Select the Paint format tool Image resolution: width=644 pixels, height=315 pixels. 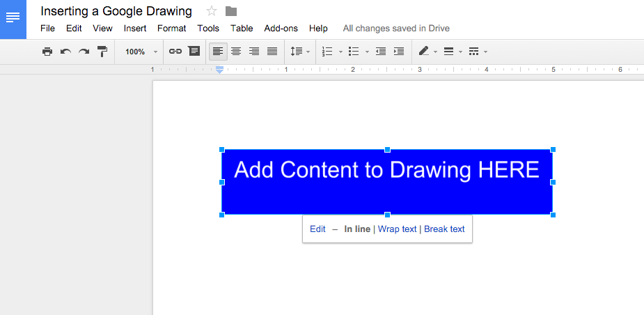[102, 52]
